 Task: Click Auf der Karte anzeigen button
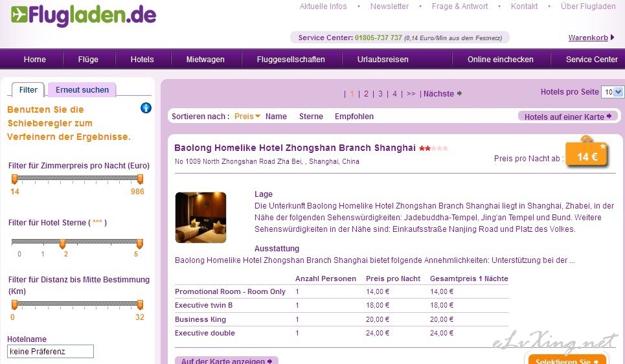coord(227,360)
